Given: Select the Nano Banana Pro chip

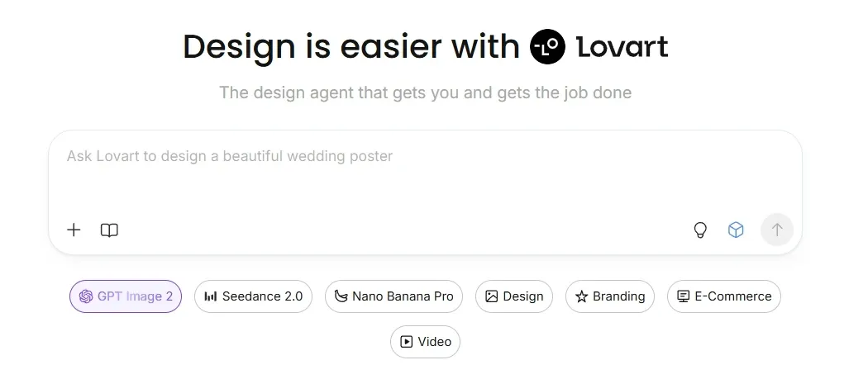Looking at the screenshot, I should click(x=393, y=296).
